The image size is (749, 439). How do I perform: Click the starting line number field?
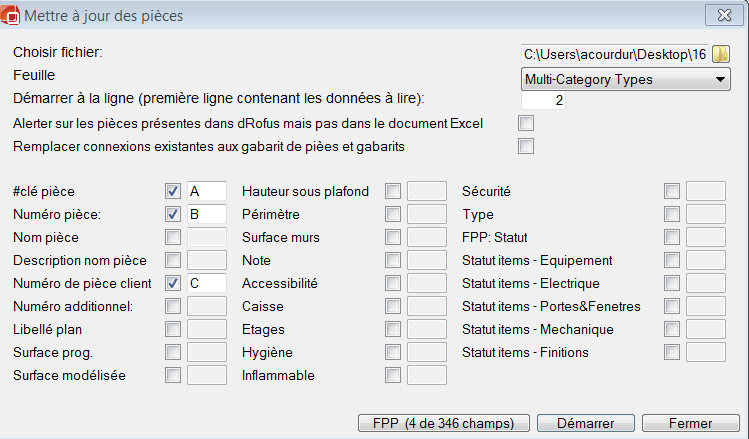pos(544,101)
